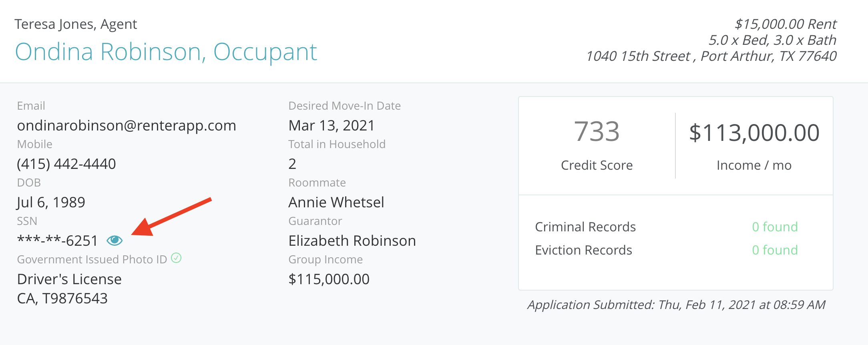868x345 pixels.
Task: Click the Group Income amount $115,000.00
Action: pyautogui.click(x=329, y=279)
